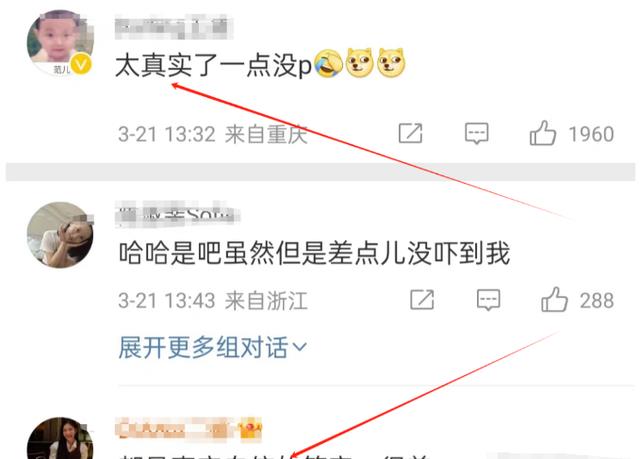Click the chevron beside 展开更多组对话

tap(299, 348)
